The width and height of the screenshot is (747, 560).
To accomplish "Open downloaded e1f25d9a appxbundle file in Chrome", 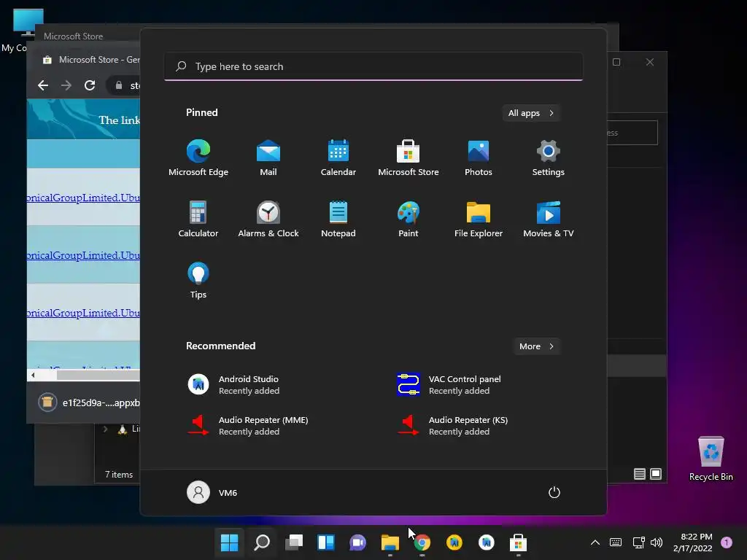I will (88, 402).
